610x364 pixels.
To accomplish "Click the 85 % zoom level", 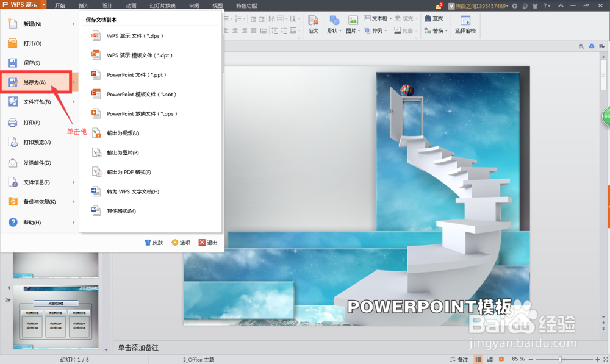I will (518, 359).
